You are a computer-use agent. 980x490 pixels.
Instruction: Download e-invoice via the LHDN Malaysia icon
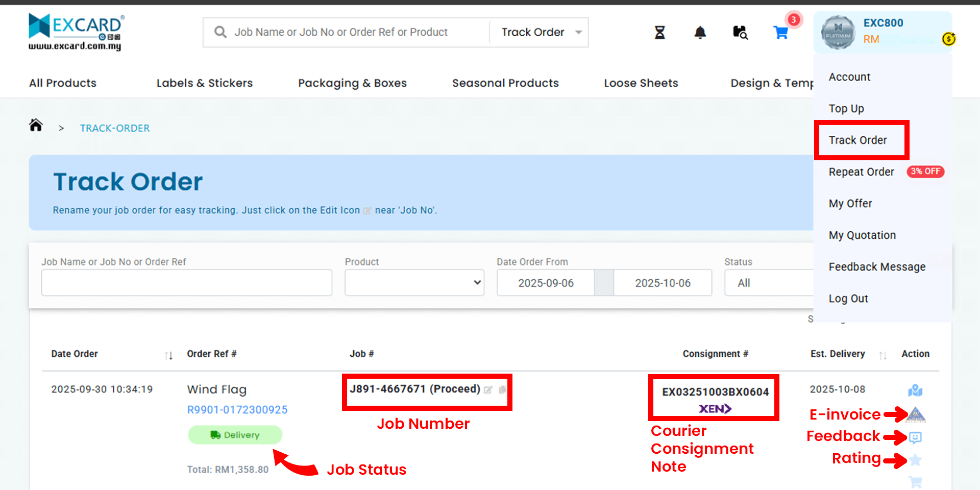point(915,414)
